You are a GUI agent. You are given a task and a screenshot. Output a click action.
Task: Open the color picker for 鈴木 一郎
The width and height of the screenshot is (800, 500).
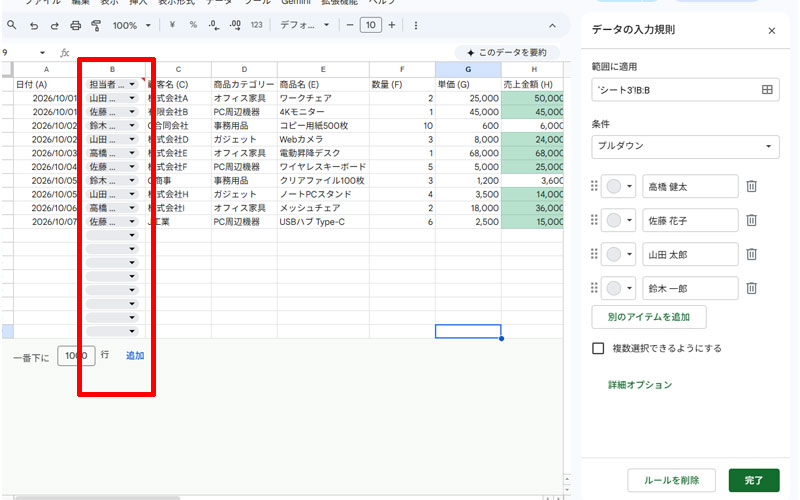point(618,288)
